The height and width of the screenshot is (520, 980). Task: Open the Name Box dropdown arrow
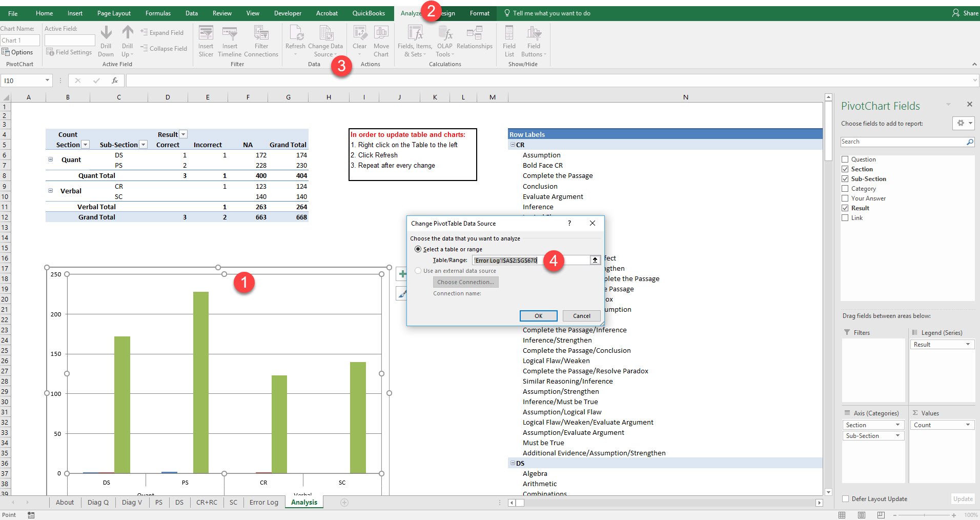pos(47,81)
